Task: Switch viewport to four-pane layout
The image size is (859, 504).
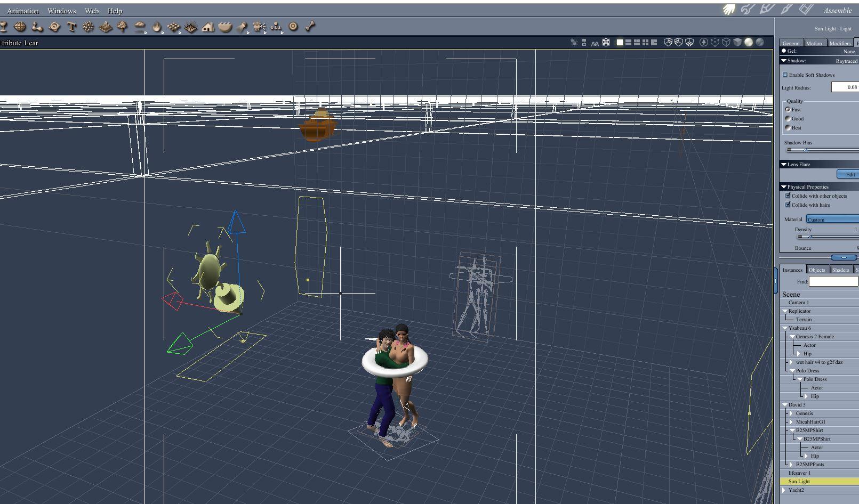Action: pyautogui.click(x=646, y=42)
